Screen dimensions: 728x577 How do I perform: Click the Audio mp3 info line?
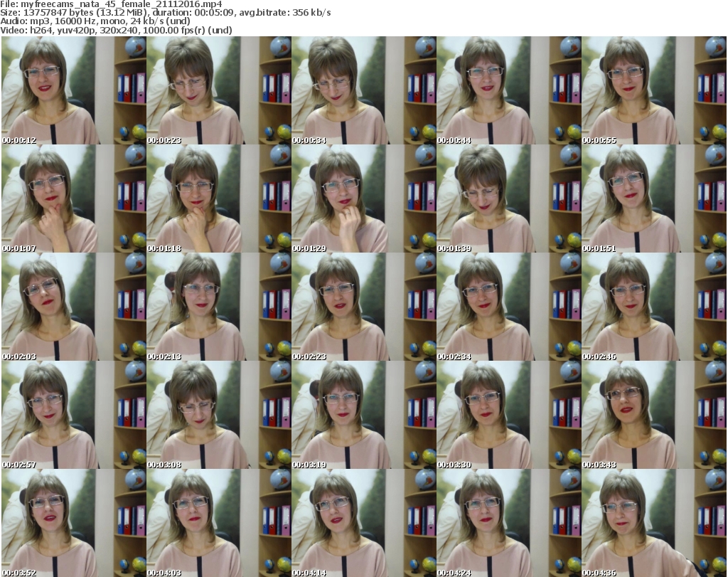coord(95,21)
